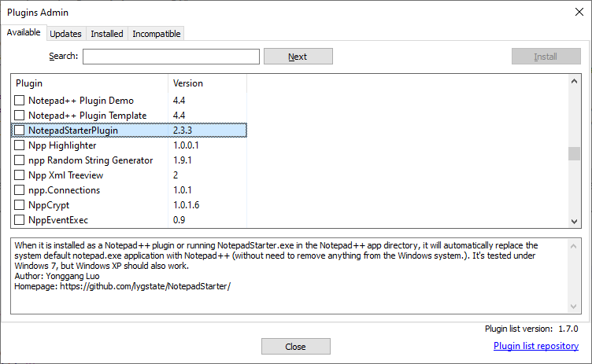
Task: Tick the NotepadStarterPlugin checkbox
Action: 19,131
